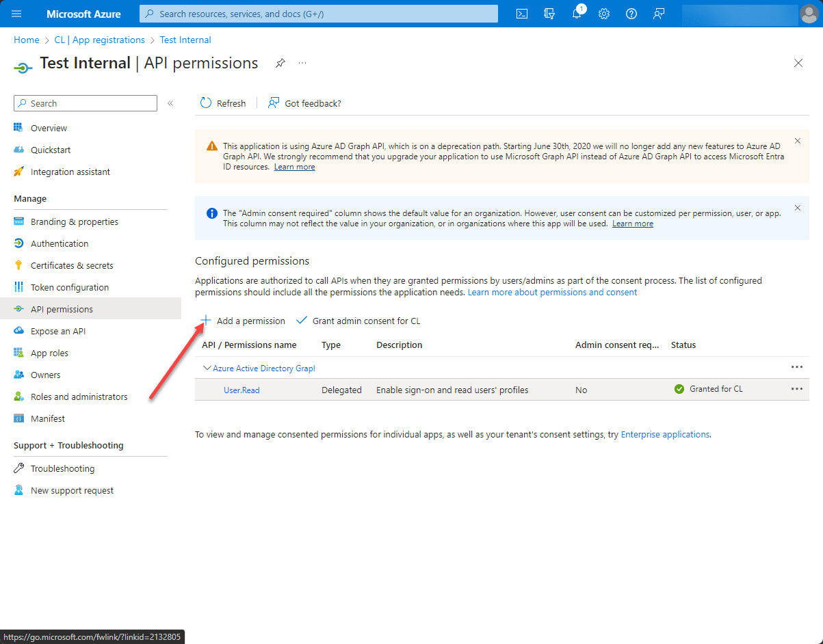
Task: Click the 'Delegated' type cell
Action: click(x=342, y=390)
